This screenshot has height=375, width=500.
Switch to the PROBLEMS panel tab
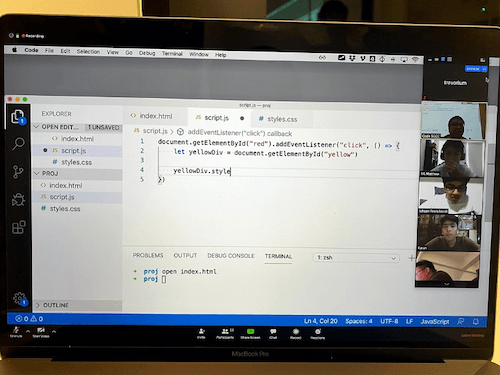[x=148, y=255]
